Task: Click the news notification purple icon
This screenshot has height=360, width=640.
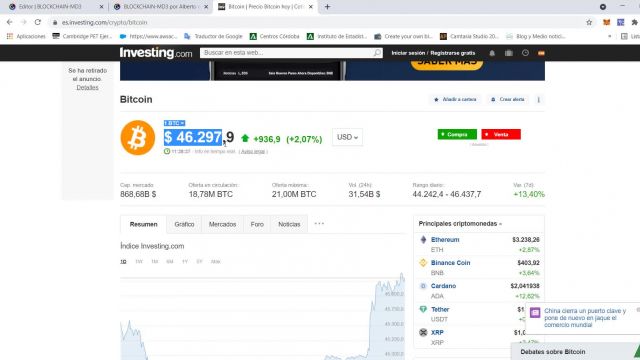Action: point(535,313)
